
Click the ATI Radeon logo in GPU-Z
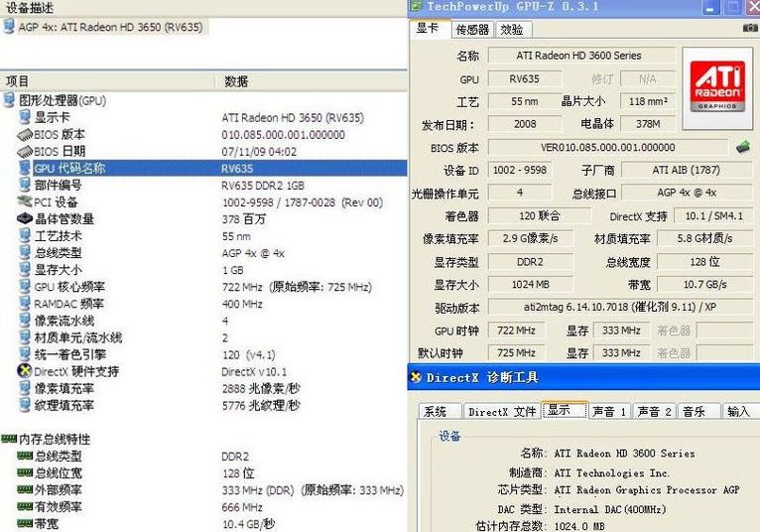717,87
